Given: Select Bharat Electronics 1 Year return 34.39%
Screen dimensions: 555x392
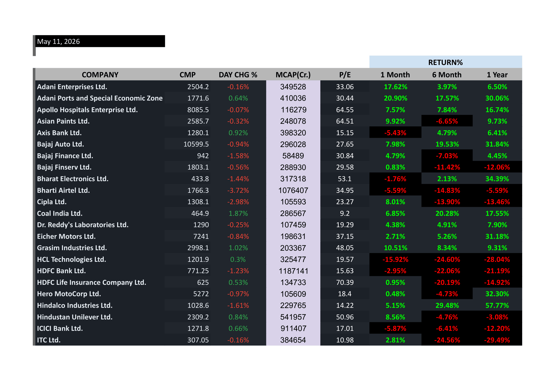Looking at the screenshot, I should pos(497,179).
